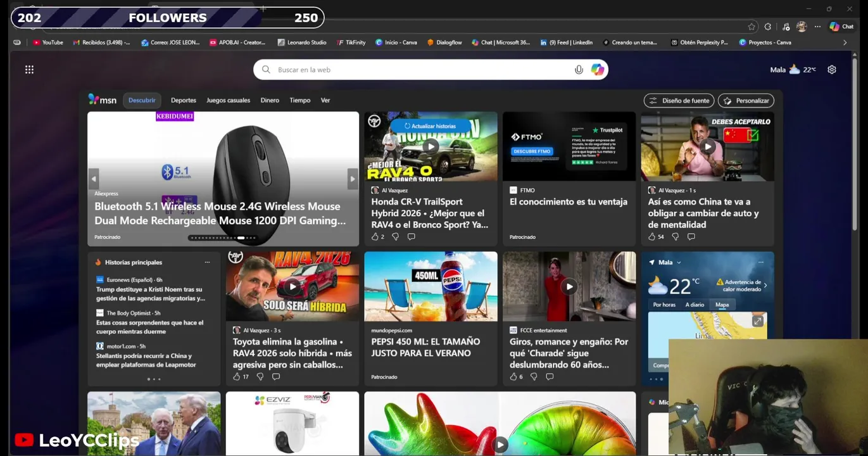Screen dimensions: 868x456
Task: Open Historias principales three-dot options
Action: (x=207, y=262)
